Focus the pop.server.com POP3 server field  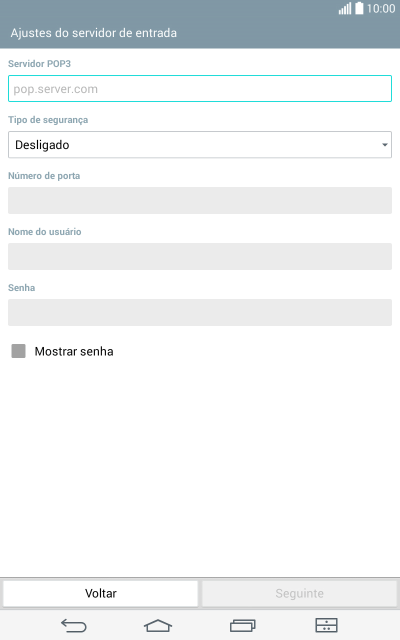point(200,89)
